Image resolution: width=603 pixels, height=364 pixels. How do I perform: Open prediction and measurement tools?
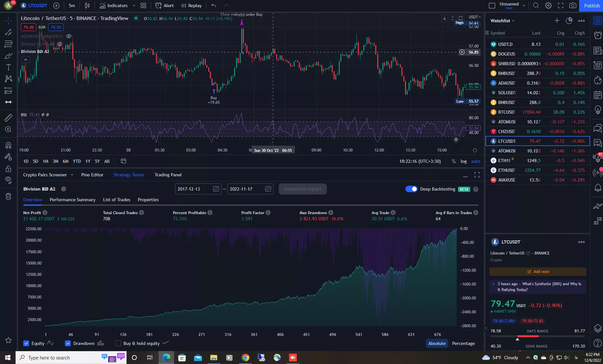coord(8,90)
